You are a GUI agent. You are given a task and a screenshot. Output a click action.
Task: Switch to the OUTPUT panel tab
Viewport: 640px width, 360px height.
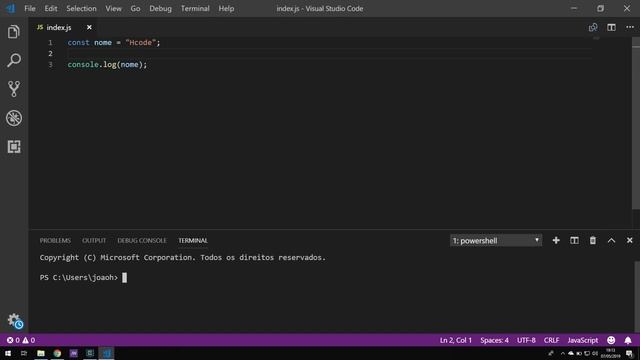point(94,240)
